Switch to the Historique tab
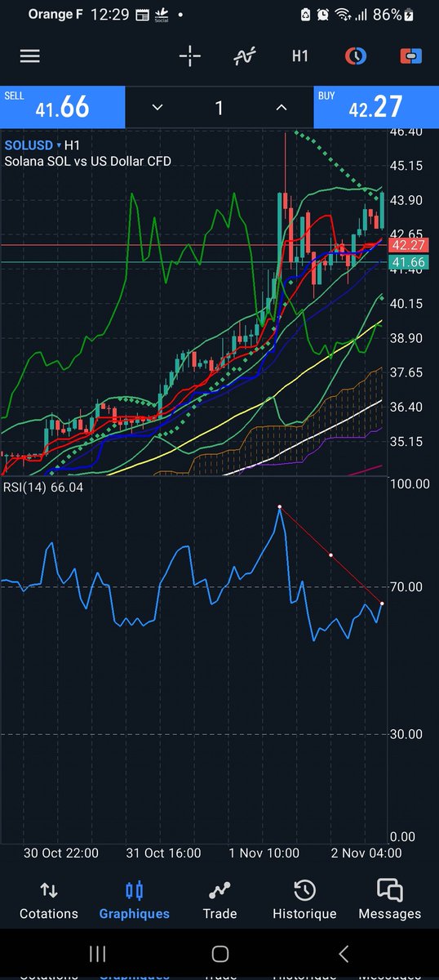 (x=304, y=900)
